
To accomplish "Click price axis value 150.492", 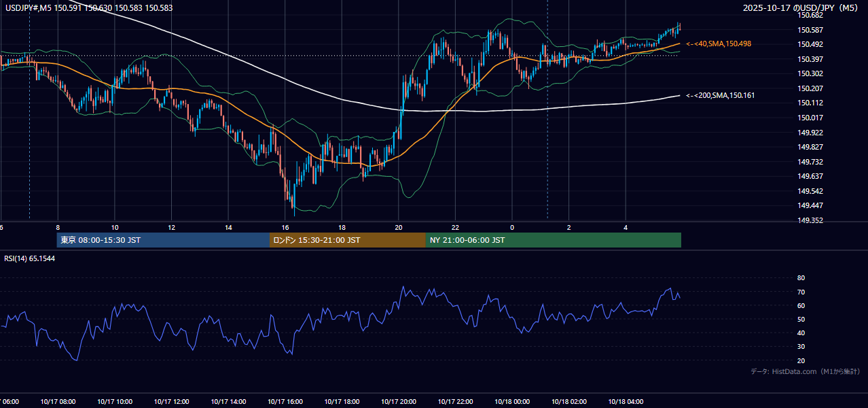I will pyautogui.click(x=810, y=45).
